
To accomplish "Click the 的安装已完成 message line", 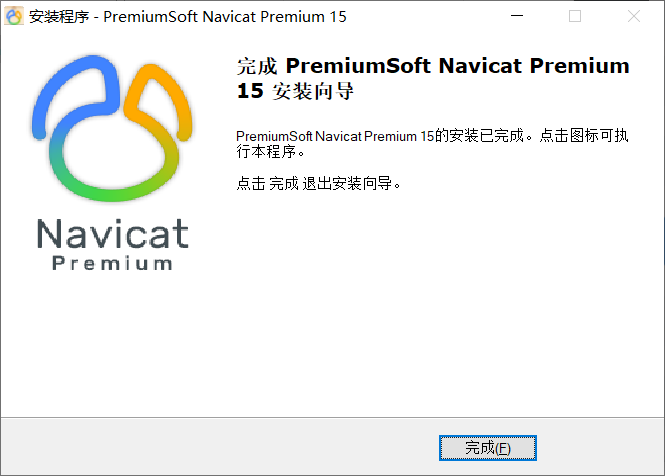I will tap(432, 136).
